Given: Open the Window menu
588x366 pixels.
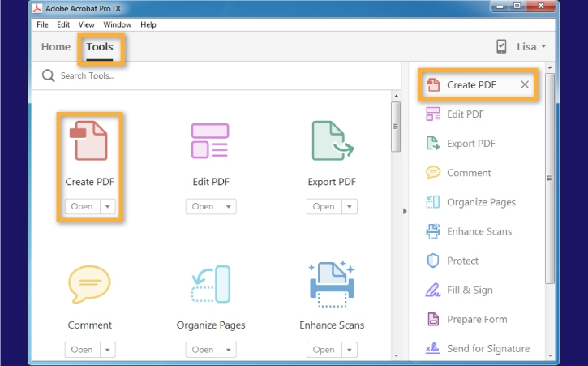Looking at the screenshot, I should [x=117, y=24].
